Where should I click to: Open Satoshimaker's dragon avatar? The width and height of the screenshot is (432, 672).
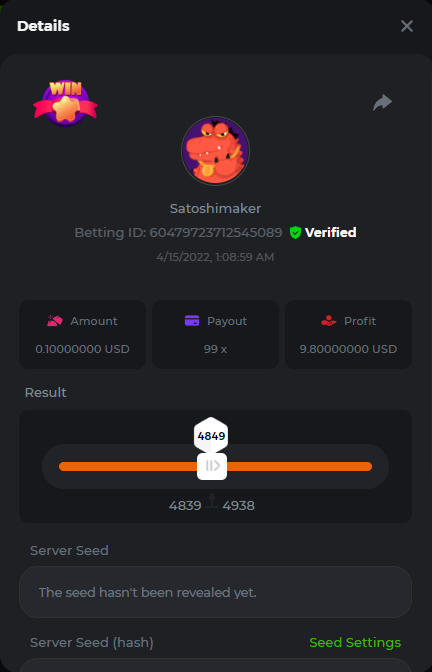[x=215, y=151]
